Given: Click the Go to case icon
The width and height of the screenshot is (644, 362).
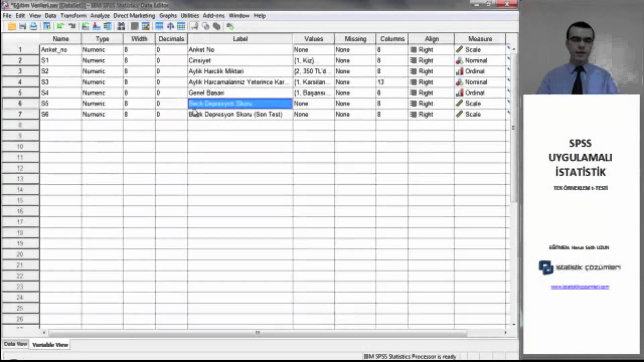Looking at the screenshot, I should (86, 26).
